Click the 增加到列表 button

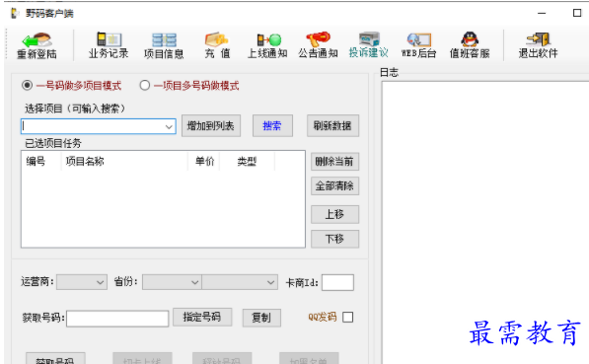click(x=211, y=126)
